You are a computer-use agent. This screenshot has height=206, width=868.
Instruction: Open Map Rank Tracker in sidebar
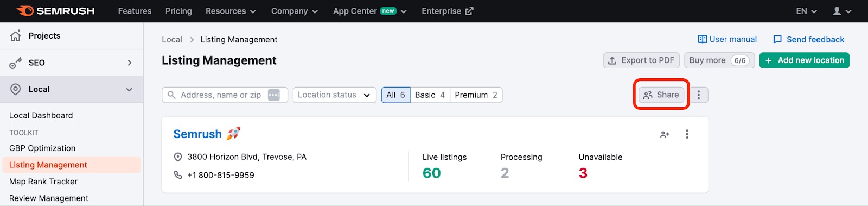(x=43, y=182)
